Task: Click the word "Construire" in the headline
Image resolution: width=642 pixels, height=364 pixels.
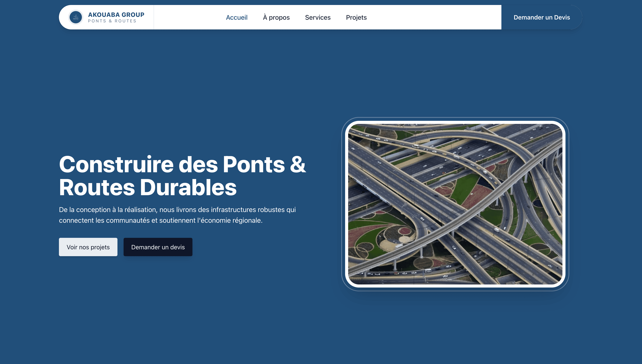Action: point(116,164)
